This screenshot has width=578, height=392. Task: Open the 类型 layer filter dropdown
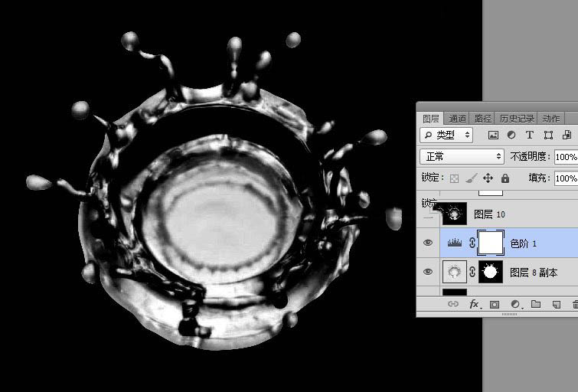point(447,135)
